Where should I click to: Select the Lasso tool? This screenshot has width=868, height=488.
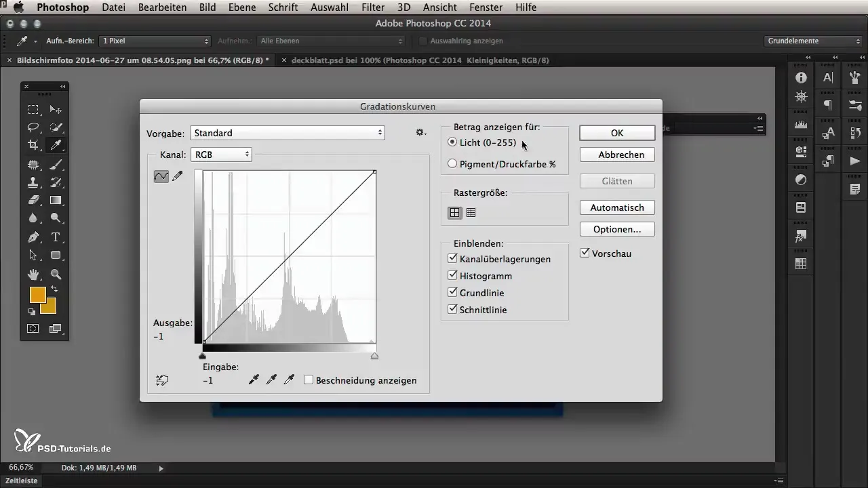tap(33, 127)
